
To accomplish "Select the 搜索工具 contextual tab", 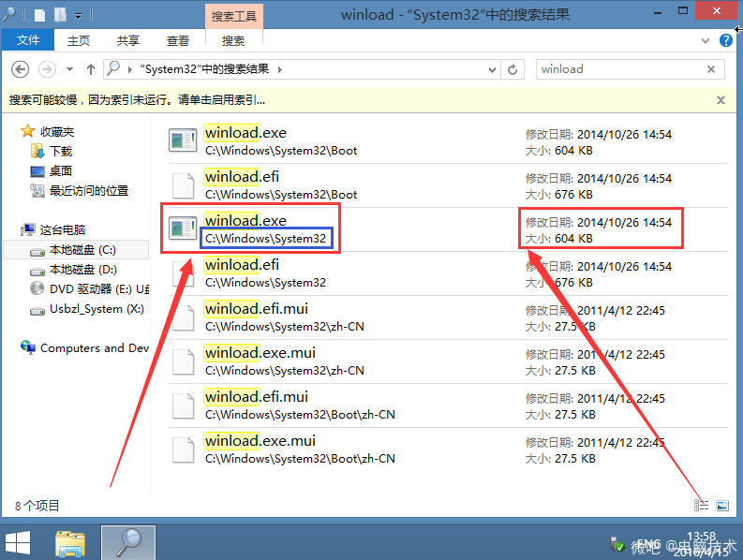I will pyautogui.click(x=234, y=17).
